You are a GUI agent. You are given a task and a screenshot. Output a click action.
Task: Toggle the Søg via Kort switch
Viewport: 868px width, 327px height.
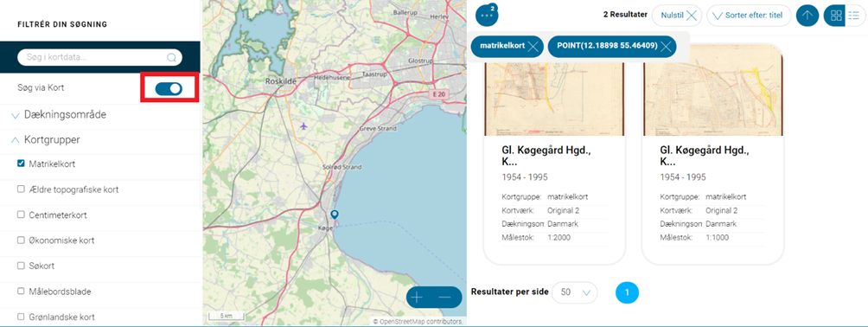(169, 88)
